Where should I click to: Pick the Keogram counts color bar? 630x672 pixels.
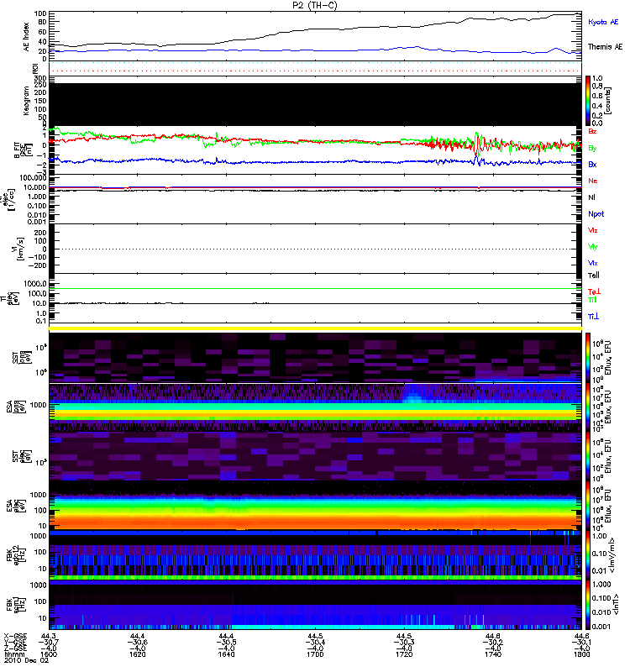[x=588, y=101]
